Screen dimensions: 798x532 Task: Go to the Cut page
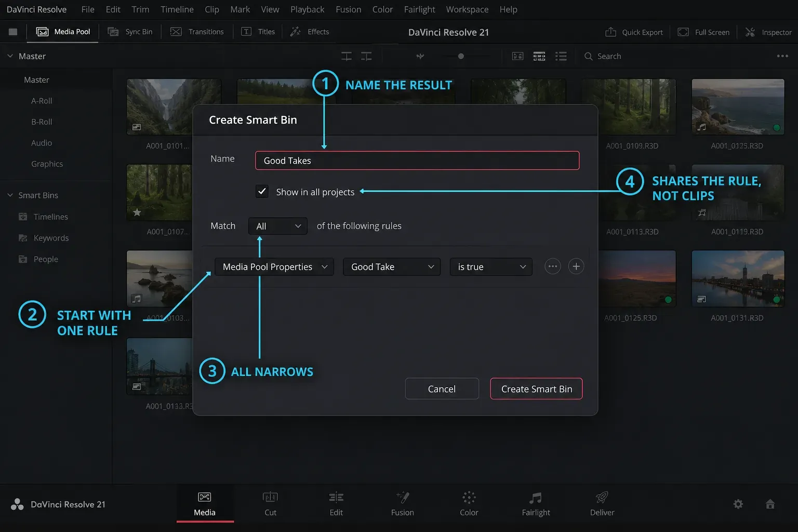pyautogui.click(x=271, y=503)
